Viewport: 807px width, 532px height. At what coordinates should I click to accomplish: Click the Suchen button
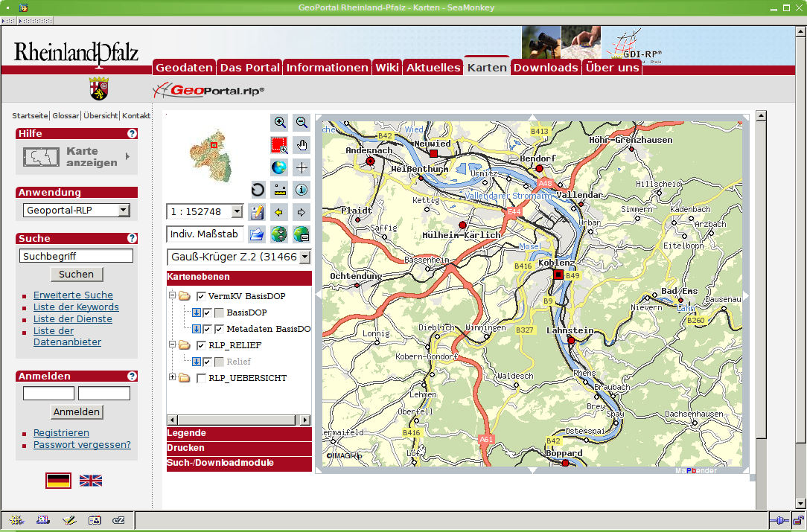pos(76,275)
